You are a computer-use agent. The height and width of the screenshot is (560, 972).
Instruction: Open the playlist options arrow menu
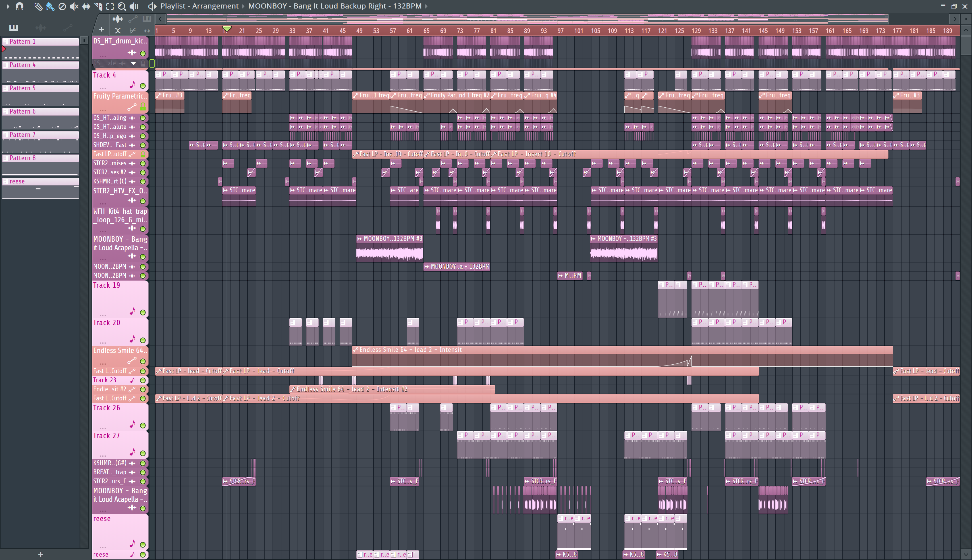8,6
